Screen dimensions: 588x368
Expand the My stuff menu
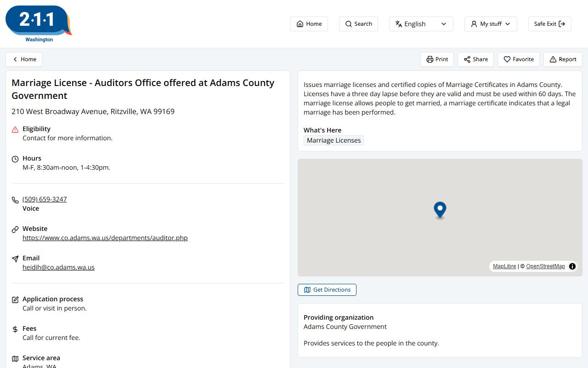(x=491, y=24)
